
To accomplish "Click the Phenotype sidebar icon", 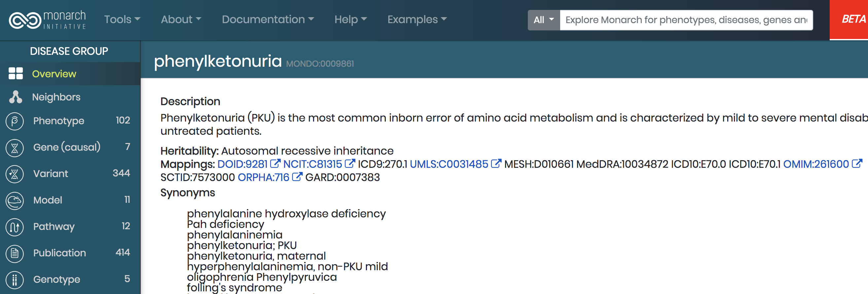I will (x=14, y=121).
